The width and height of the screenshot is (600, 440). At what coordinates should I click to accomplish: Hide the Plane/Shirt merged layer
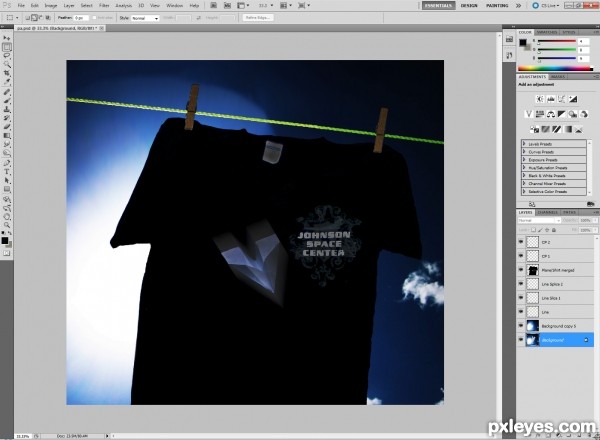pos(521,270)
